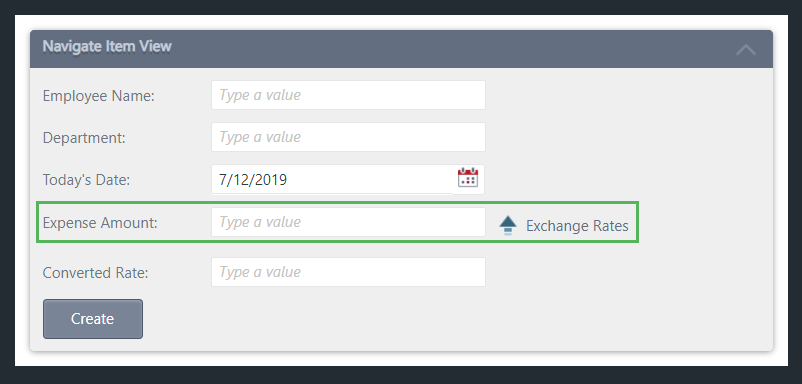Viewport: 802px width, 384px height.
Task: Focus the Employee Name input field
Action: [348, 95]
